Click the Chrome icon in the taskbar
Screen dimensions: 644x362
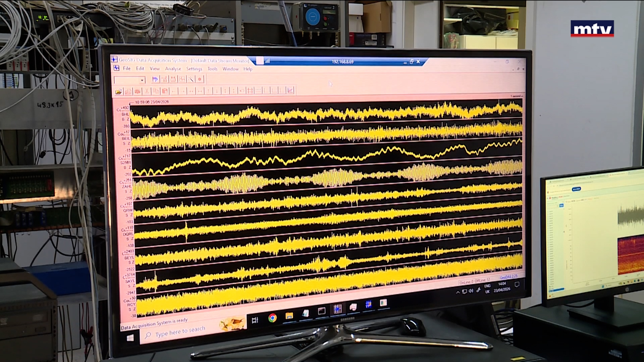coord(272,318)
